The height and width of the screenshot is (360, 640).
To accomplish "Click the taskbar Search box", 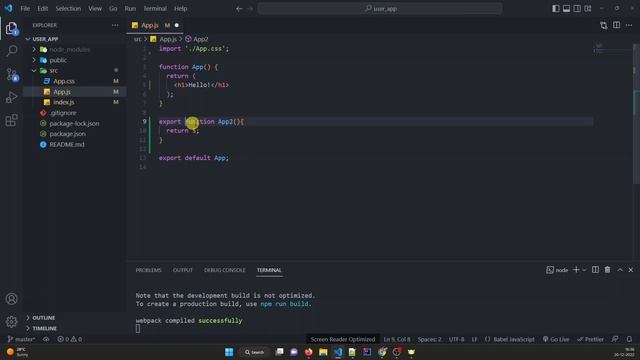I will [x=254, y=352].
